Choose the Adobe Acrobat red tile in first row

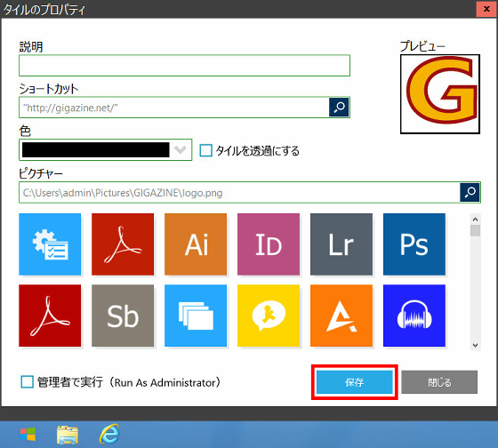pos(123,244)
